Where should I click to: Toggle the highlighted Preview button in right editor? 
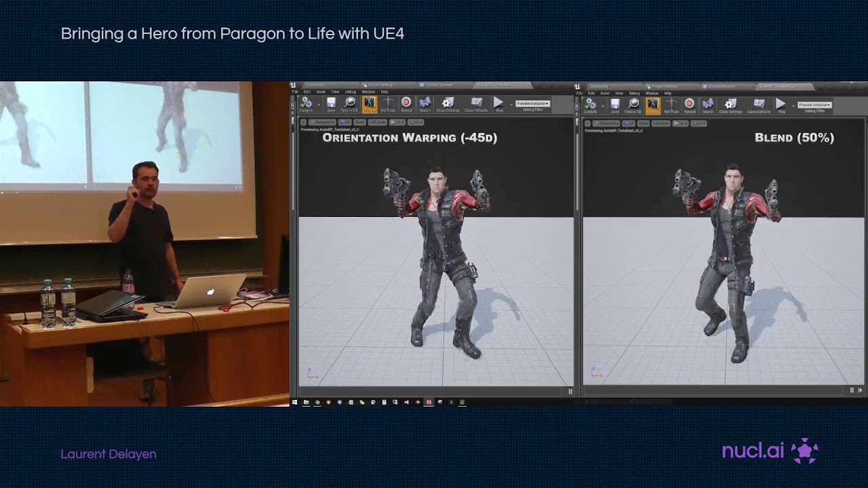[x=653, y=106]
